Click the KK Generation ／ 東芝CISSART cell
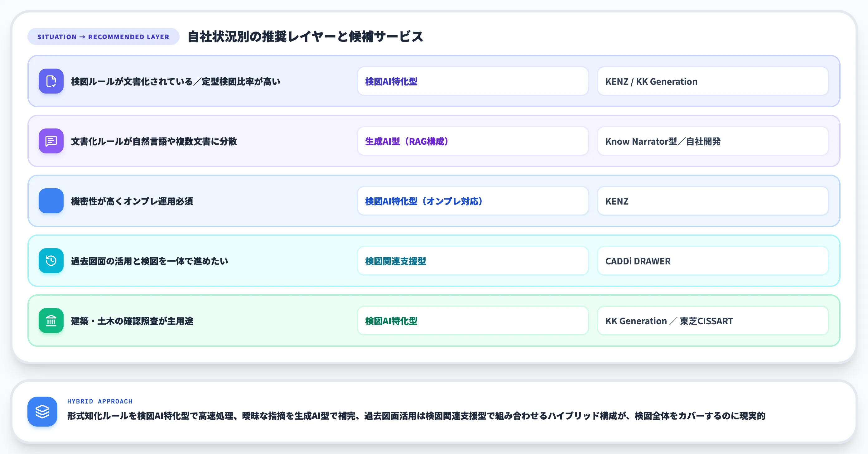This screenshot has height=454, width=868. [x=713, y=321]
